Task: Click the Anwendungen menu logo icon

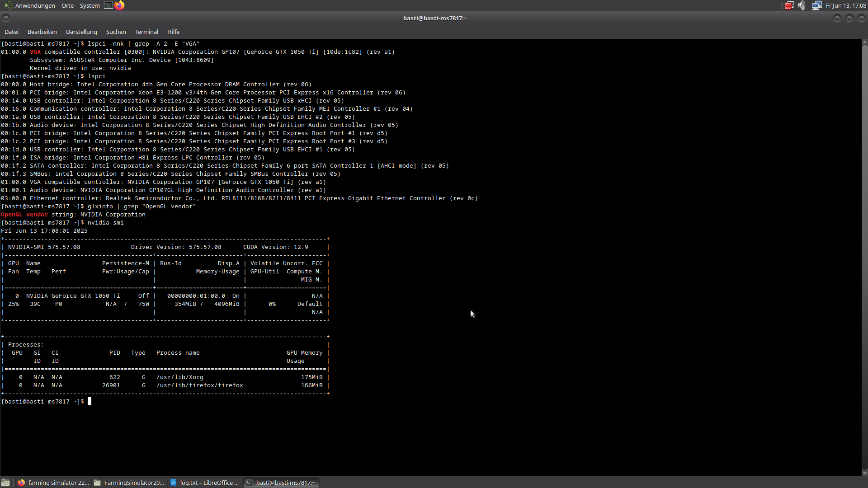Action: (x=8, y=5)
